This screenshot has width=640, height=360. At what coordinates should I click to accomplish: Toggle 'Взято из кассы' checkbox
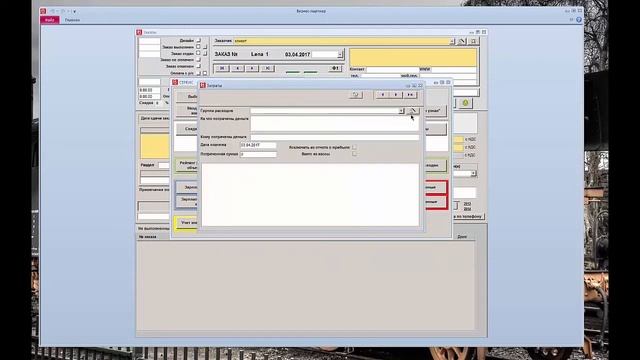(x=354, y=154)
